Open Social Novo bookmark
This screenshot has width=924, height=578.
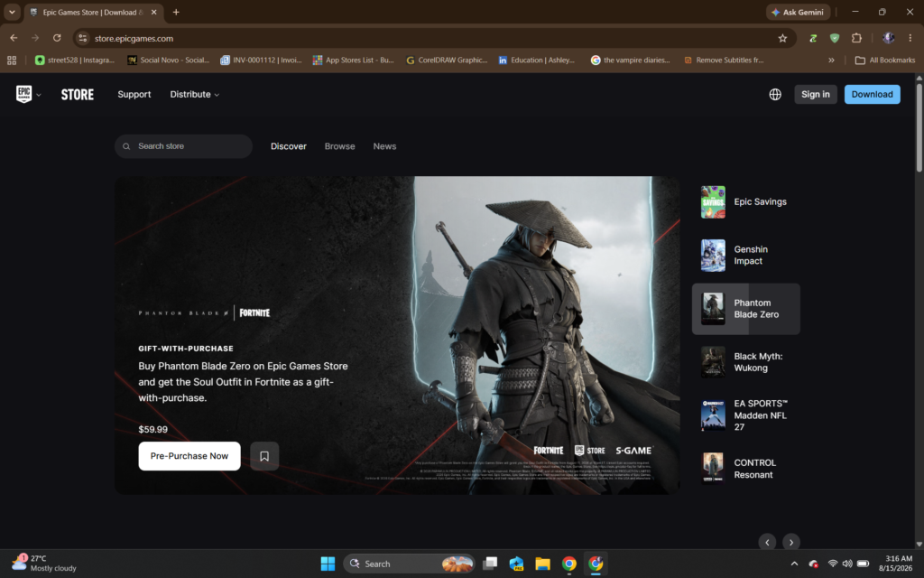(169, 61)
